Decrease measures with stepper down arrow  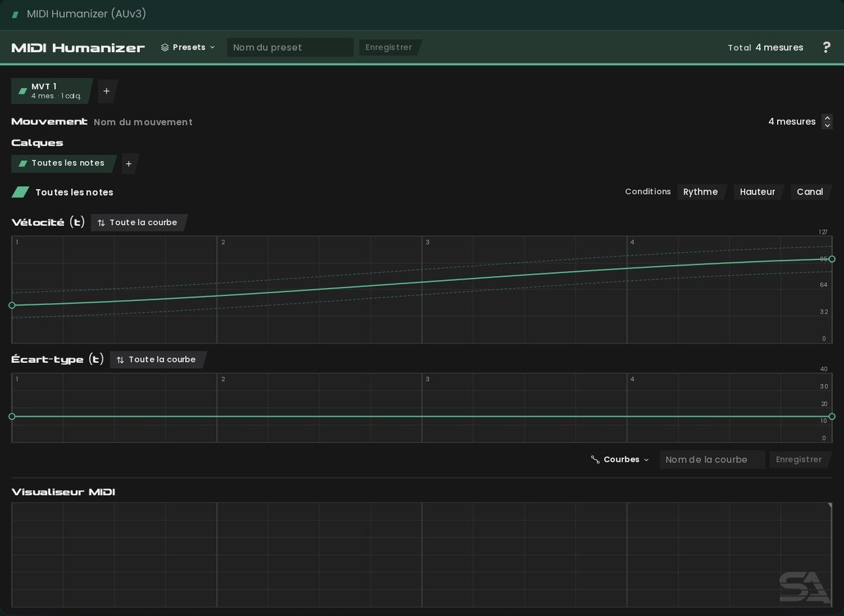tap(827, 125)
